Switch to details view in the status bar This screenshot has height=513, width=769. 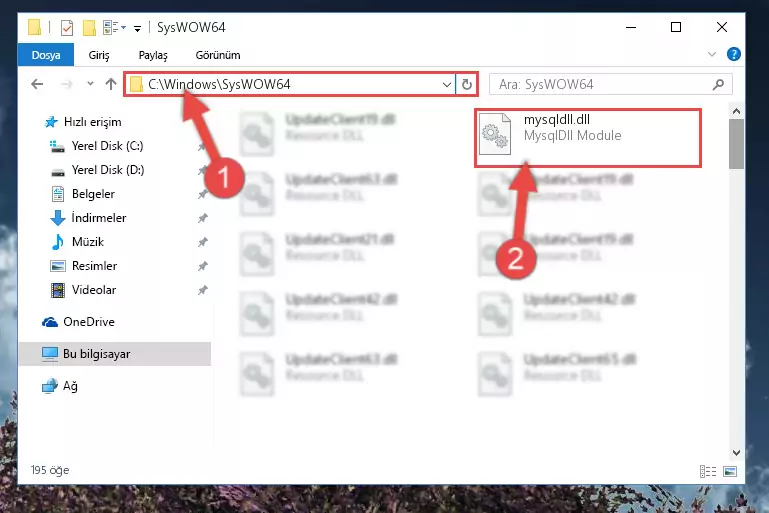708,471
